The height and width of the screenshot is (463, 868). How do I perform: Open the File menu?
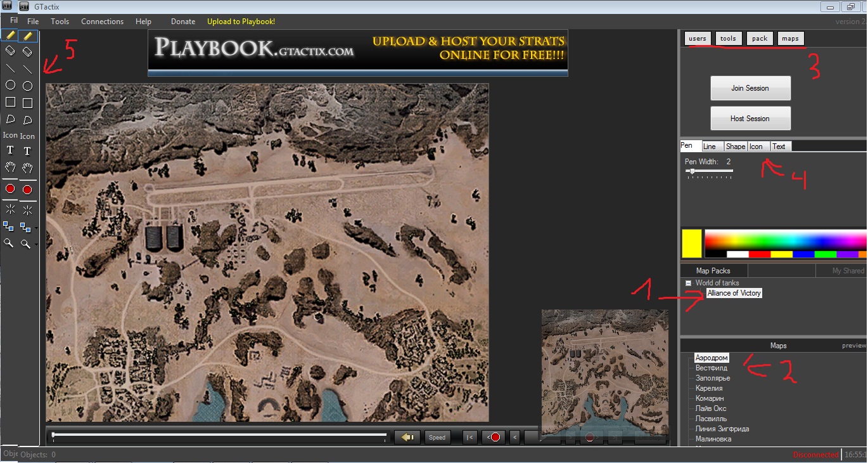pyautogui.click(x=33, y=22)
